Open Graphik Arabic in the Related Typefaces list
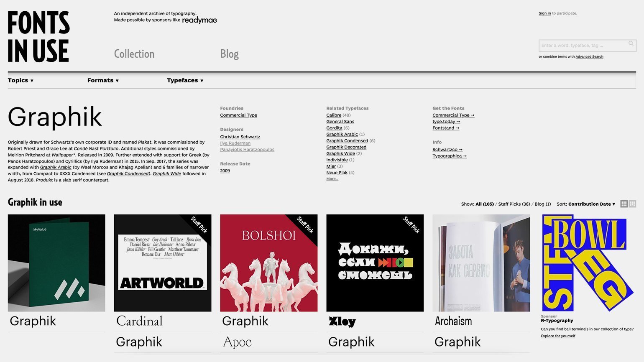The width and height of the screenshot is (644, 362). 342,134
